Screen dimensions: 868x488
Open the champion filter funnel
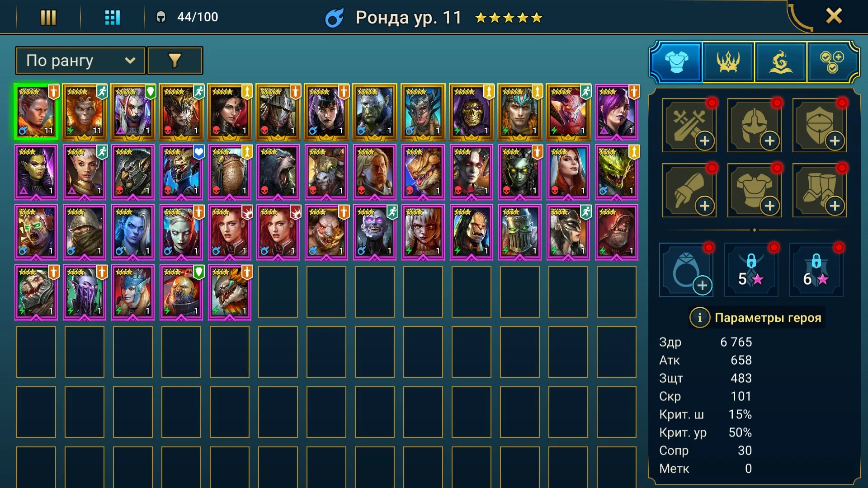click(175, 61)
